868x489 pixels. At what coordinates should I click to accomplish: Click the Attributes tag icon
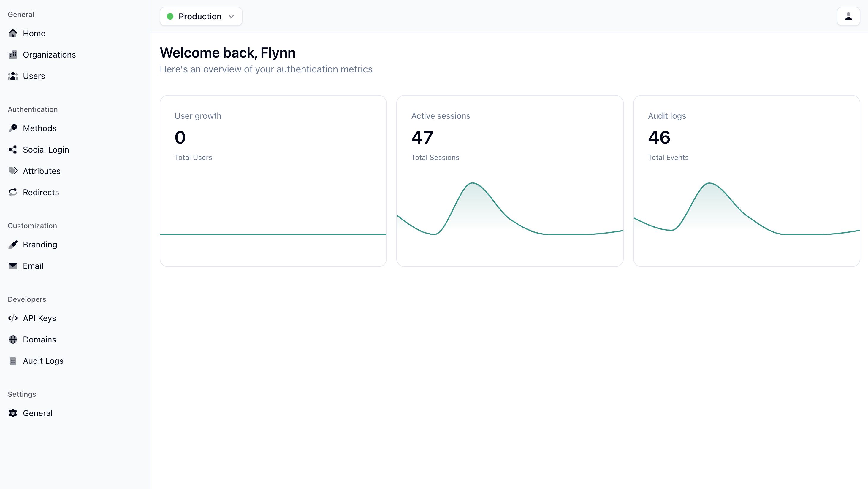point(13,171)
